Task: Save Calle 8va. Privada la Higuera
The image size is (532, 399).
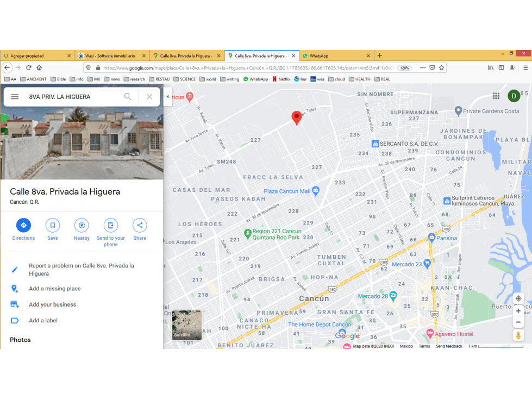Action: [53, 225]
